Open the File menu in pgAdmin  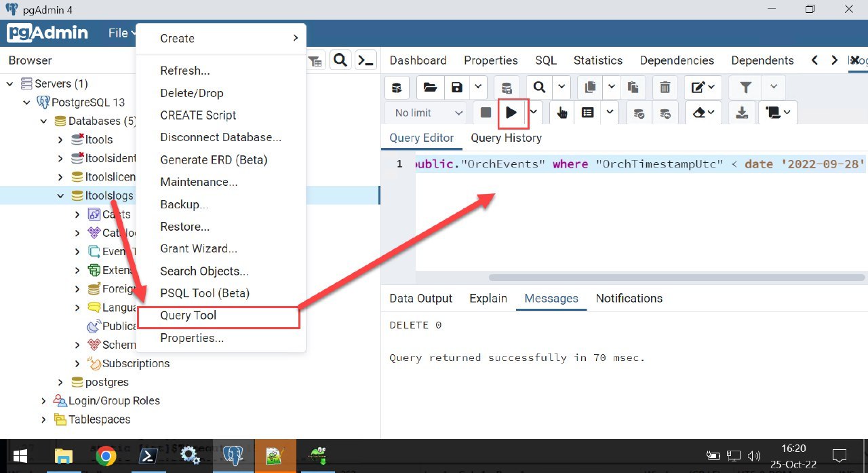121,33
